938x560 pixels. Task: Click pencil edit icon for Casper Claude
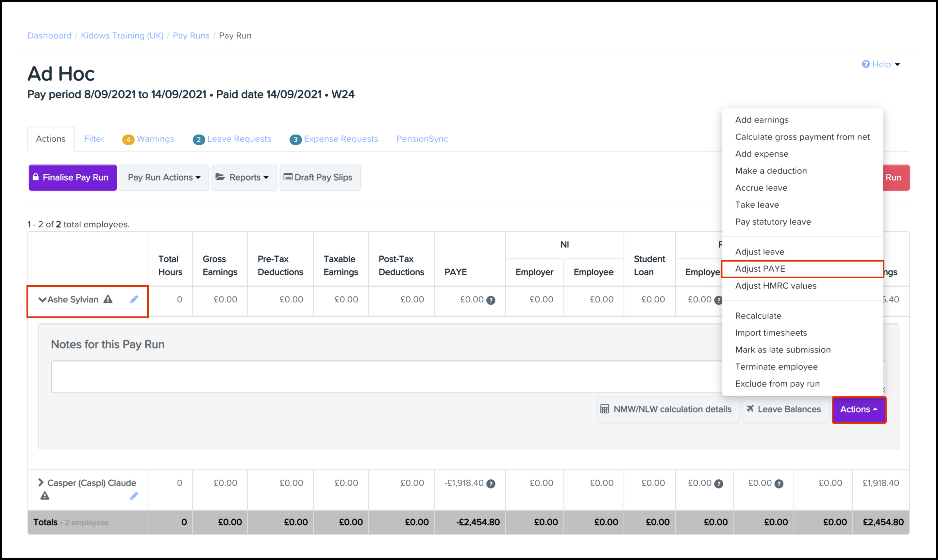(134, 496)
